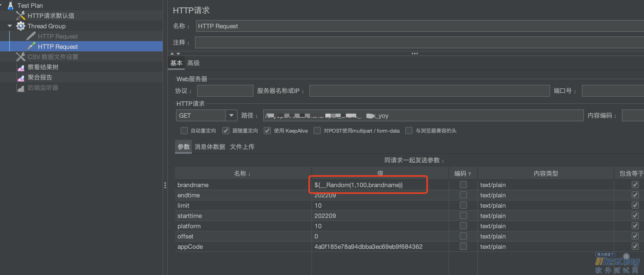Select Test Plan in the tree
This screenshot has width=644, height=275.
coord(30,5)
